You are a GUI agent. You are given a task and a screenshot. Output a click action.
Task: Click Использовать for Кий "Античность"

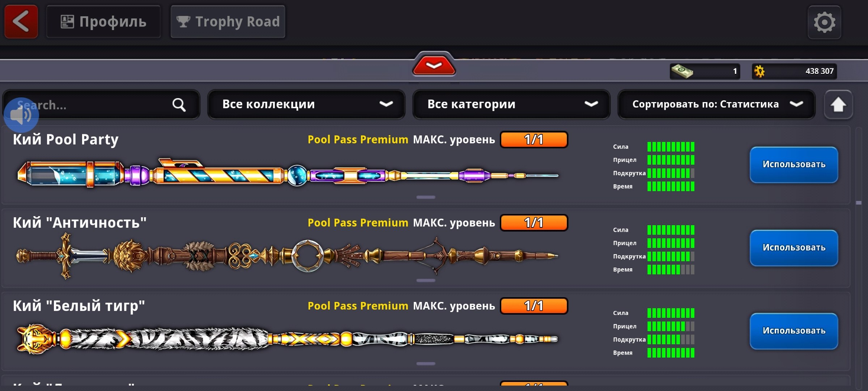[x=794, y=248]
